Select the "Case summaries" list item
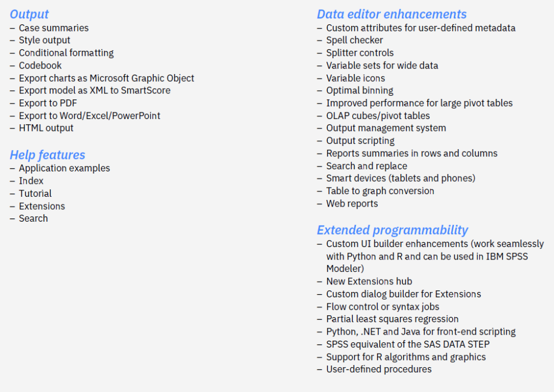This screenshot has width=554, height=392. pos(54,28)
